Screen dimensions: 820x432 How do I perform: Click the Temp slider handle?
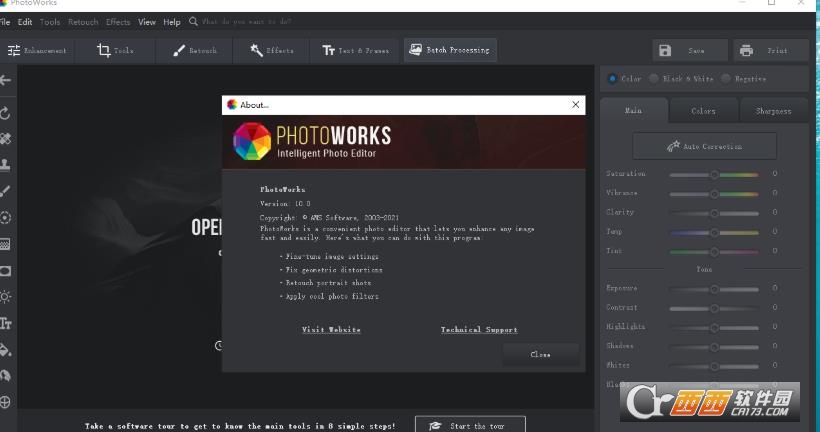coord(714,233)
